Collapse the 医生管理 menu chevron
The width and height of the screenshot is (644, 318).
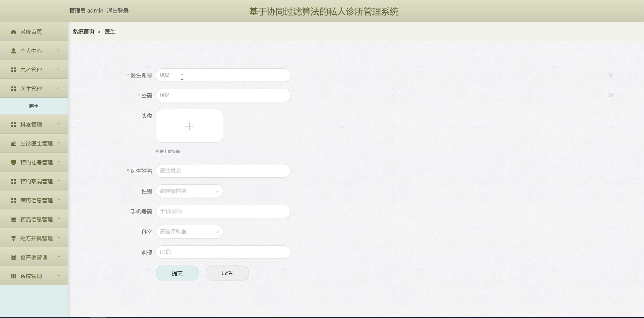pyautogui.click(x=59, y=88)
